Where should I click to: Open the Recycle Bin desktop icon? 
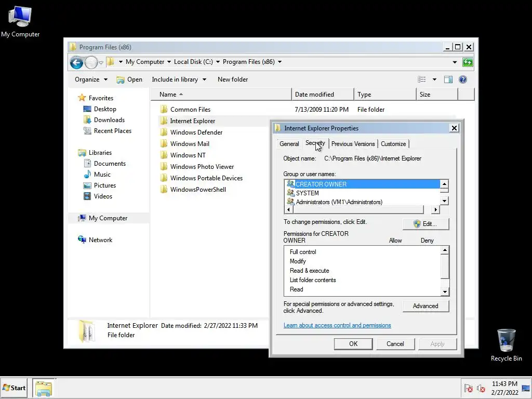506,345
